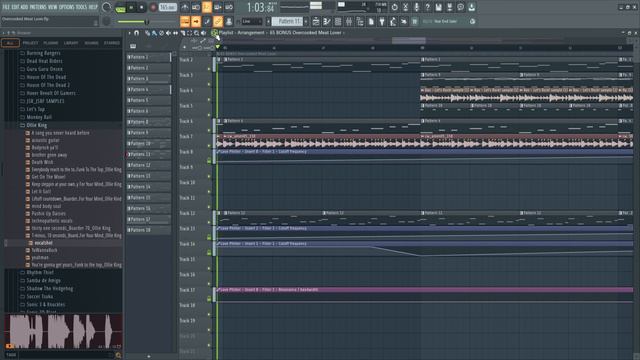
Task: Click the chat bubble icon
Action: 460,7
